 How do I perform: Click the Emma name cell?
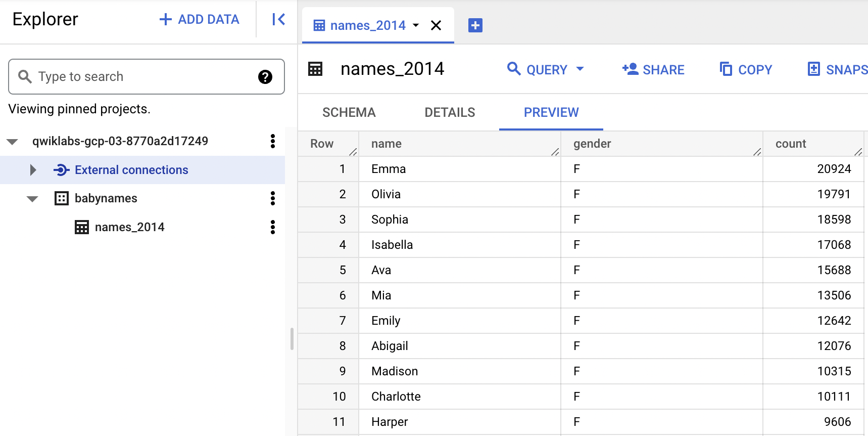(460, 169)
